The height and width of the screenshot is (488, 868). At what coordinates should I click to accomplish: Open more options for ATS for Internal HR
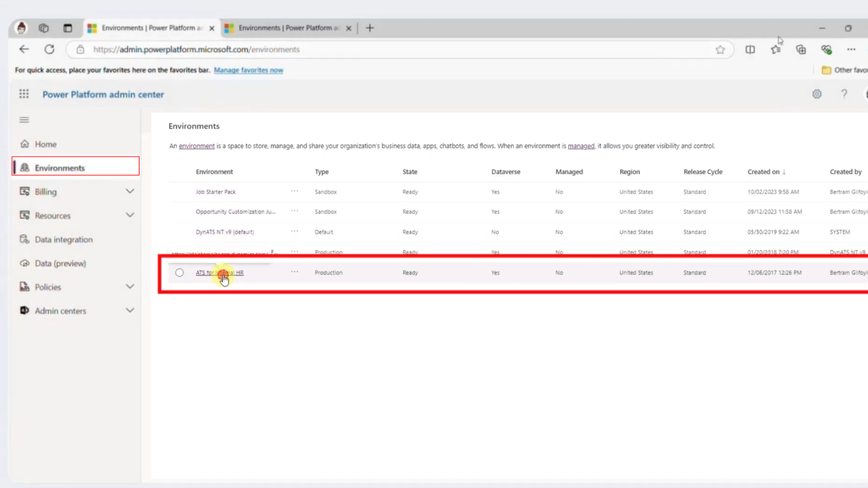[x=295, y=272]
